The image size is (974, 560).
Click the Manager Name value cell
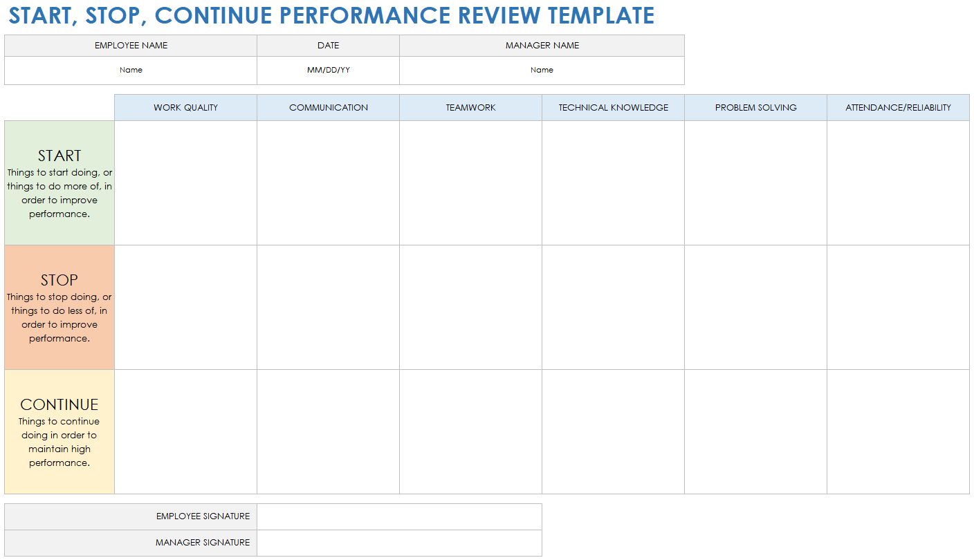542,71
